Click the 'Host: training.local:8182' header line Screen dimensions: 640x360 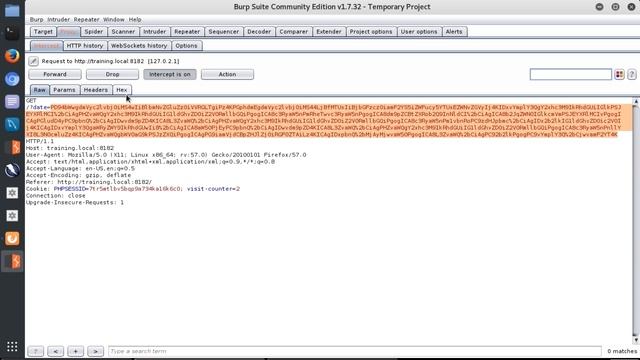(x=70, y=148)
